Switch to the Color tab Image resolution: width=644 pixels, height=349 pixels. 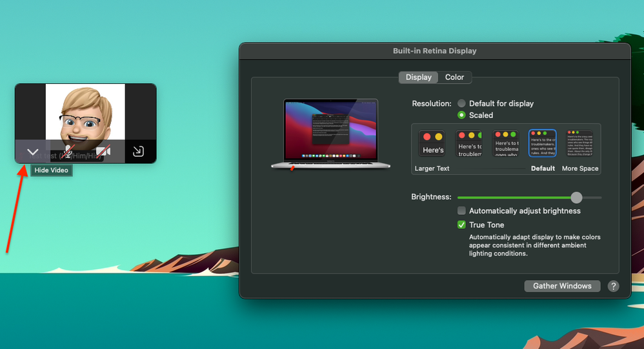(454, 77)
